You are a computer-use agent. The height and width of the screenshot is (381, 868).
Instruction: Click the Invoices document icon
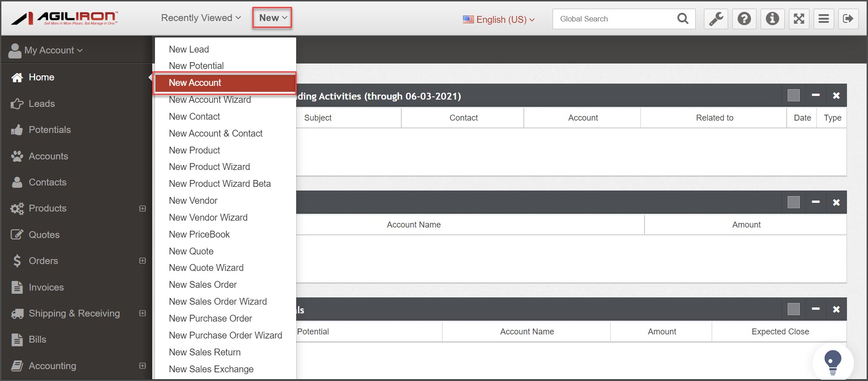17,287
